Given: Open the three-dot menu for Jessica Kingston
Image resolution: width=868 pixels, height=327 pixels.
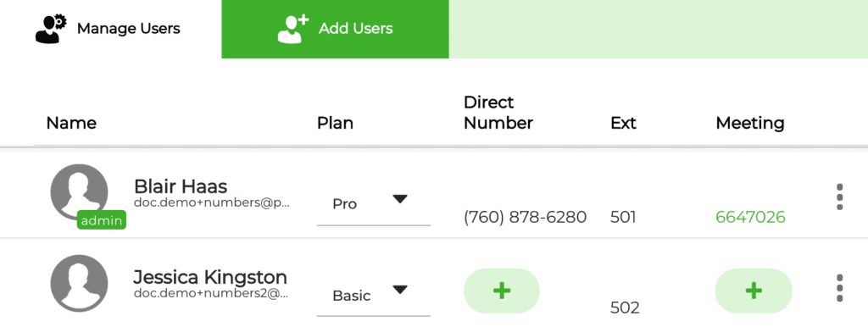Looking at the screenshot, I should pos(840,288).
